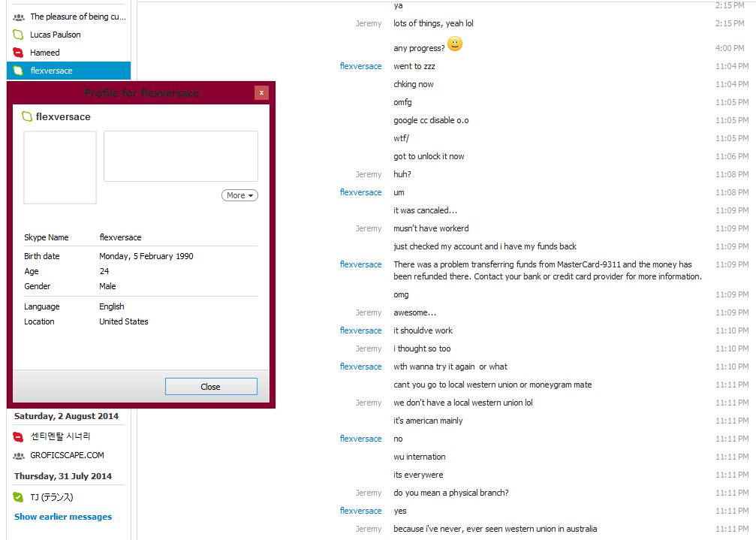
Task: Click Hameed's red status icon
Action: click(x=18, y=53)
